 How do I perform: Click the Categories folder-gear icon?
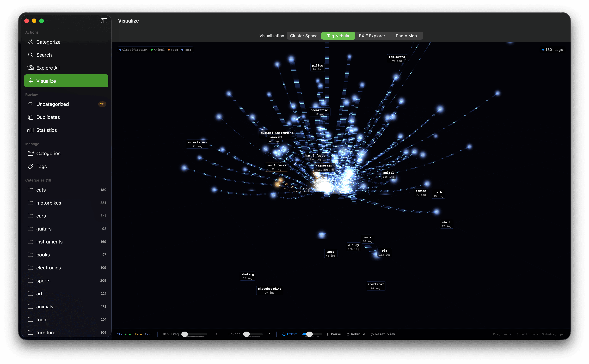coord(31,153)
